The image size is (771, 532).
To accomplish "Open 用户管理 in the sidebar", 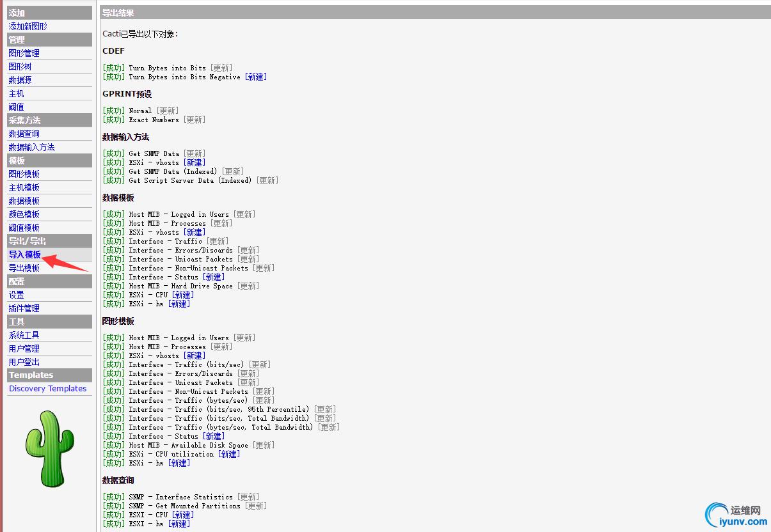I will pyautogui.click(x=24, y=348).
